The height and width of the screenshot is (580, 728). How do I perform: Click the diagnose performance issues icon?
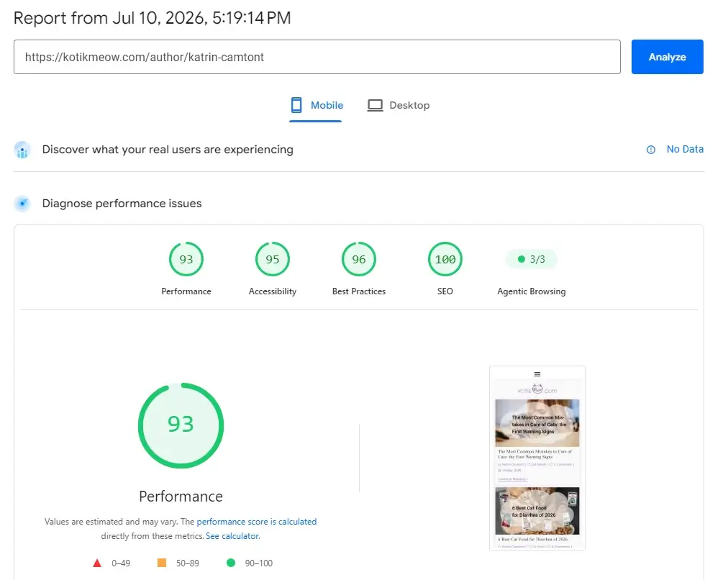point(22,204)
